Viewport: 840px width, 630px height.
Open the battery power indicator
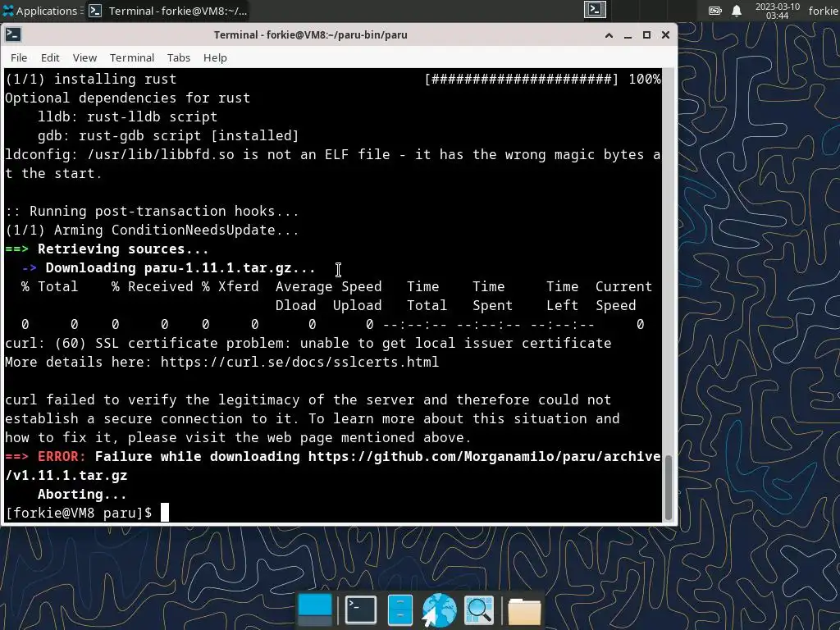coord(715,11)
